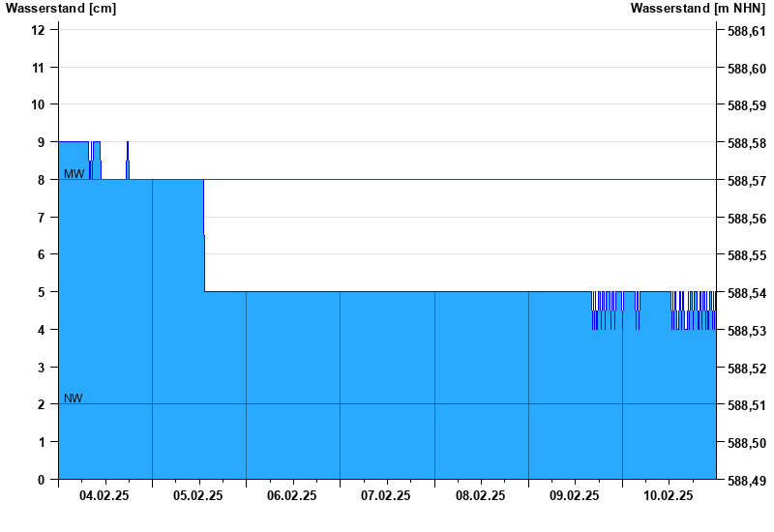Select the 09.02.25 date label
This screenshot has width=774, height=532.
tap(574, 495)
